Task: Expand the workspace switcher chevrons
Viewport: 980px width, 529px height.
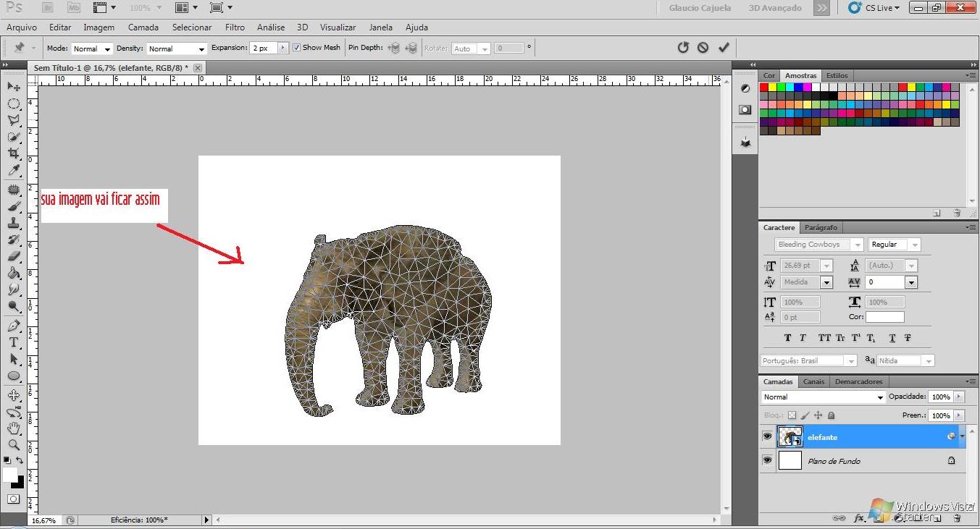Action: click(821, 8)
